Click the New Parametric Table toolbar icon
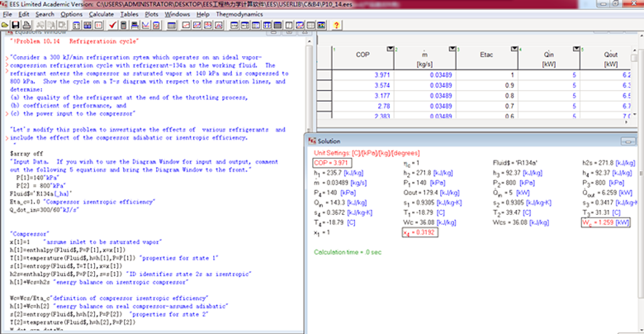 point(171,25)
